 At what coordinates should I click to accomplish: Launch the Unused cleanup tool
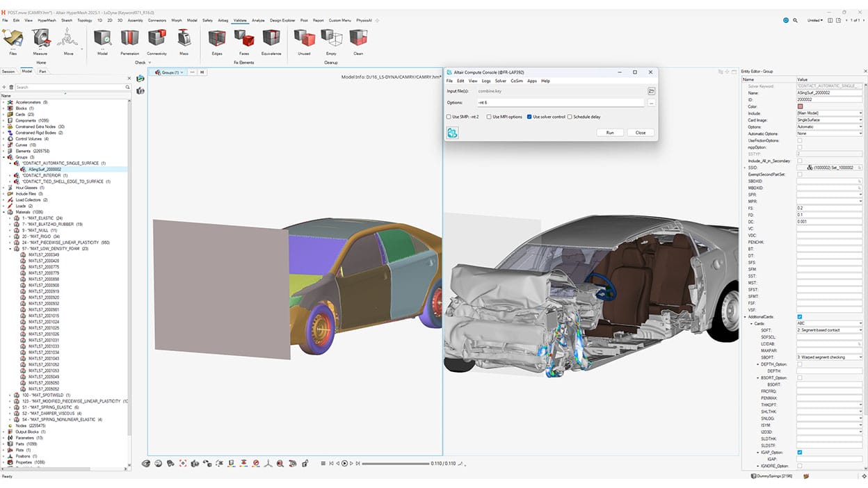pos(304,42)
